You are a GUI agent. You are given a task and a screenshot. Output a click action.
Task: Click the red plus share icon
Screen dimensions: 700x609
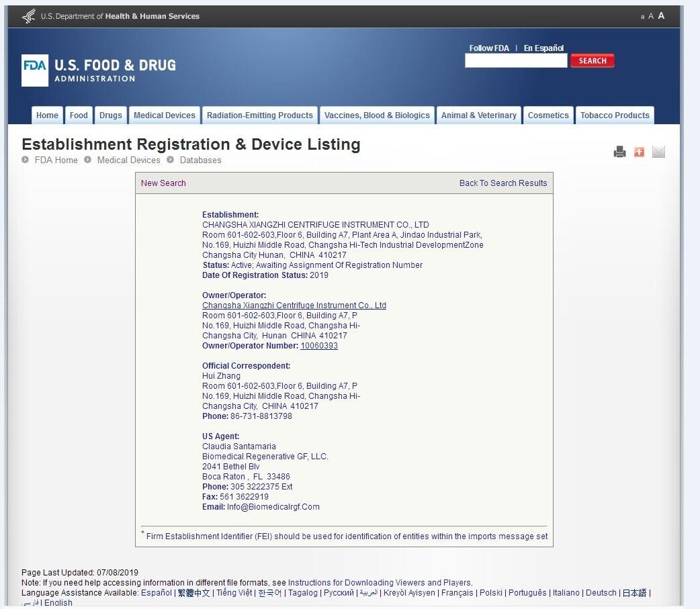(x=639, y=152)
